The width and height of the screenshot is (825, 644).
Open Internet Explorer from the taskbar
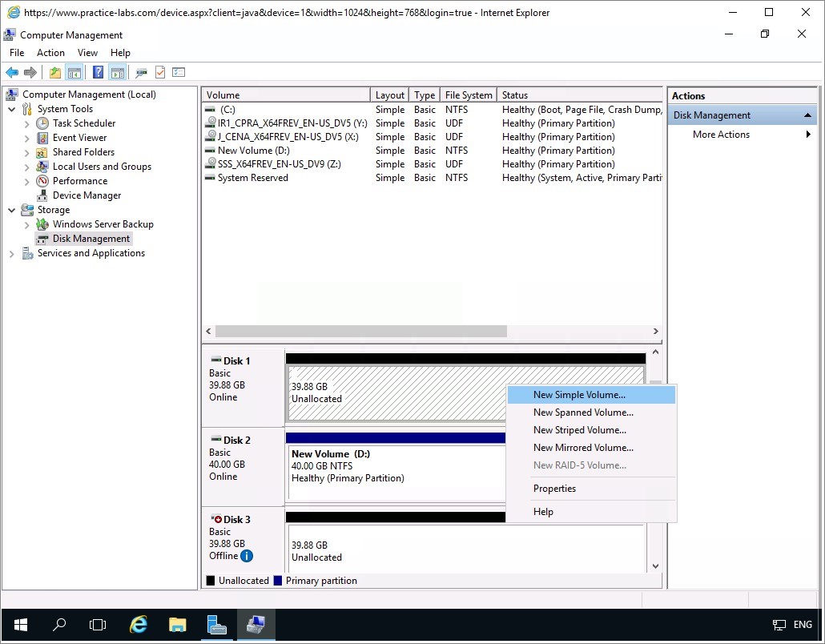click(139, 625)
